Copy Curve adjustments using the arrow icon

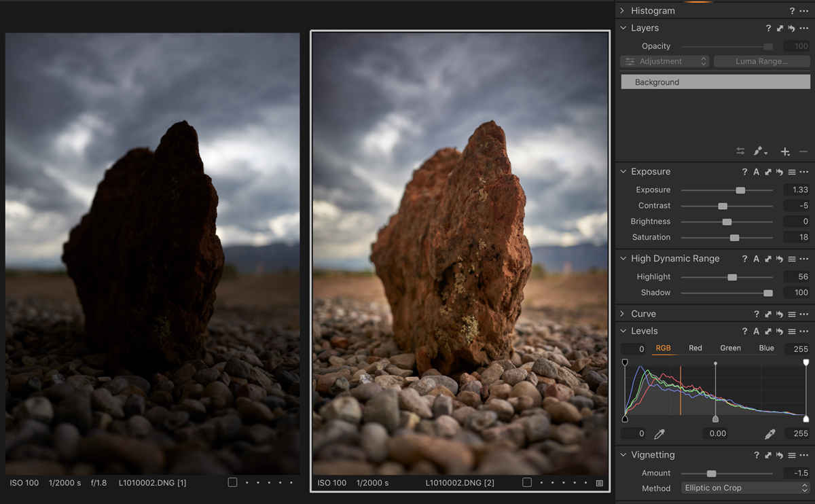768,314
